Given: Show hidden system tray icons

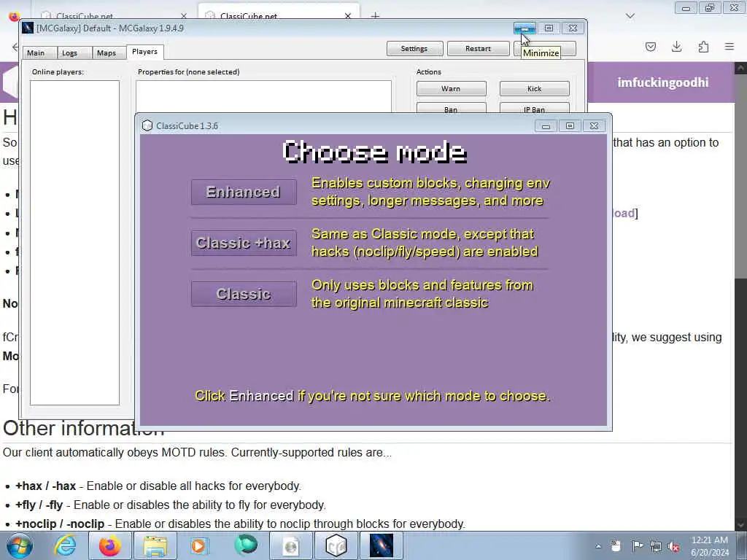Looking at the screenshot, I should pos(598,546).
